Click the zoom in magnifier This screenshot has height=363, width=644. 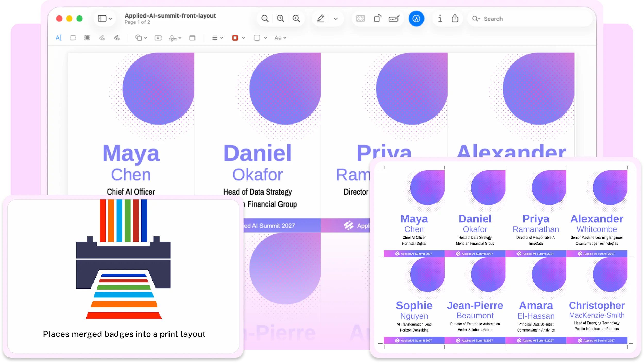click(x=296, y=19)
